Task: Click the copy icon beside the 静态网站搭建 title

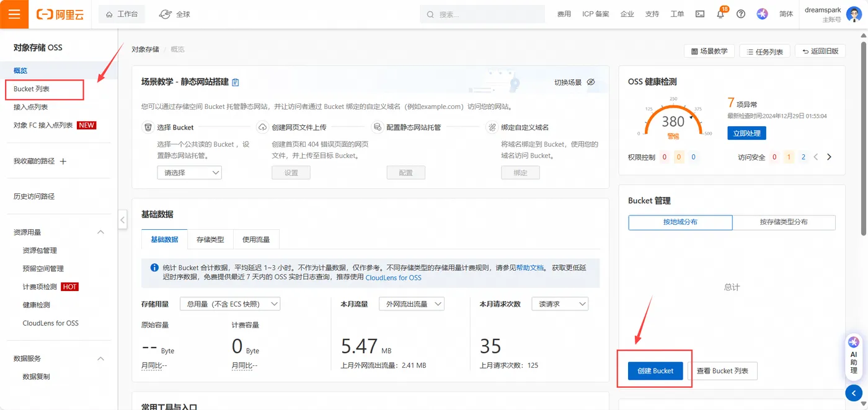Action: pyautogui.click(x=236, y=82)
